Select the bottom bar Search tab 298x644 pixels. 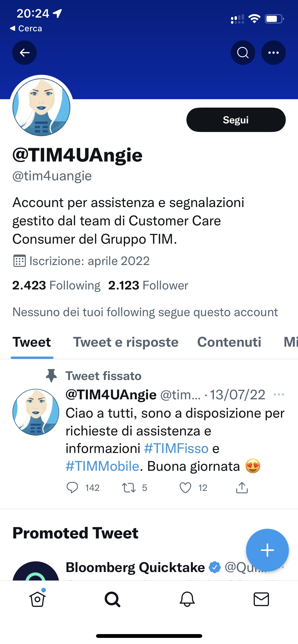pos(112,599)
